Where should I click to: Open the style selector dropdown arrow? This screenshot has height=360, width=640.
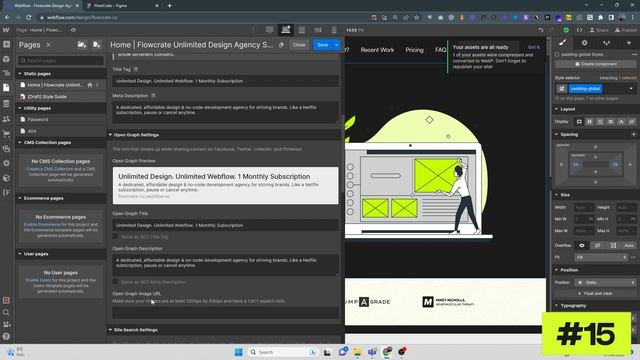click(x=631, y=89)
